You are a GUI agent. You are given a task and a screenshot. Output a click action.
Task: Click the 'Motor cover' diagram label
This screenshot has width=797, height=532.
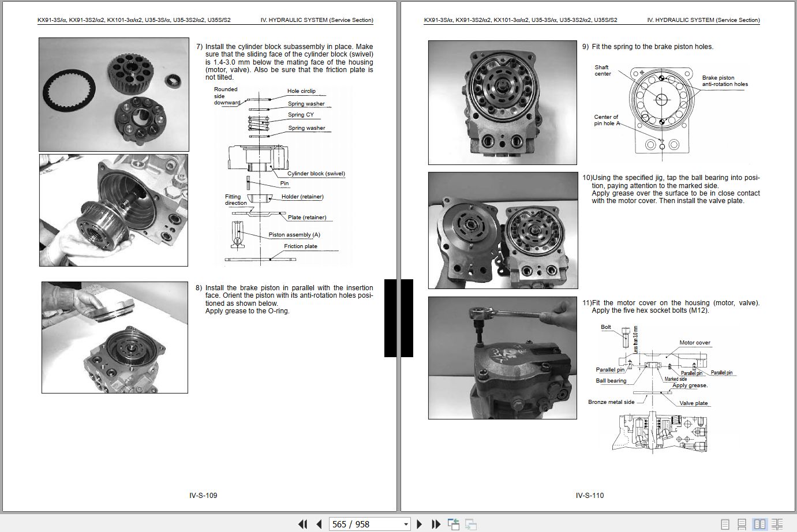click(x=695, y=343)
